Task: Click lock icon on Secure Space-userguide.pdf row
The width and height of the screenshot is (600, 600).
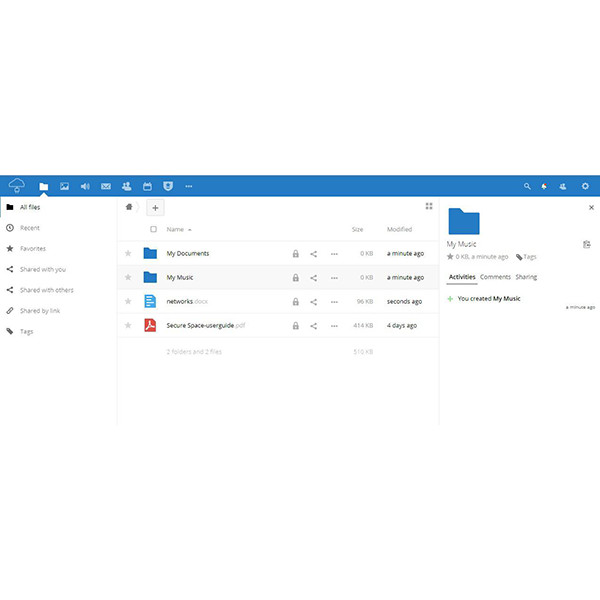Action: point(295,325)
